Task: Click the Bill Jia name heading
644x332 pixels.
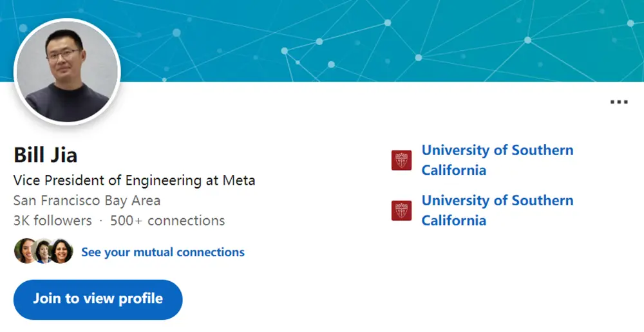Action: (46, 155)
